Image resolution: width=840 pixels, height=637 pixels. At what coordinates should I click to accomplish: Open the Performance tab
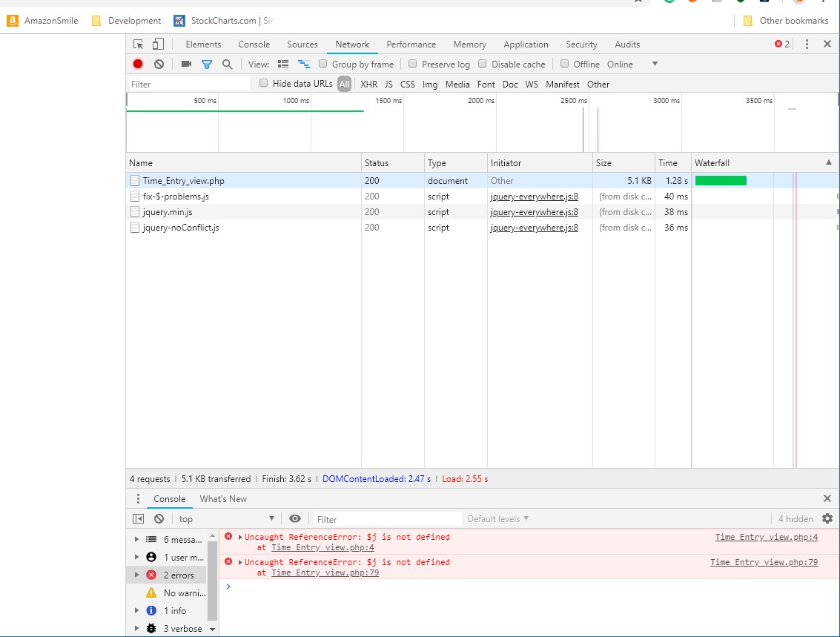click(411, 44)
